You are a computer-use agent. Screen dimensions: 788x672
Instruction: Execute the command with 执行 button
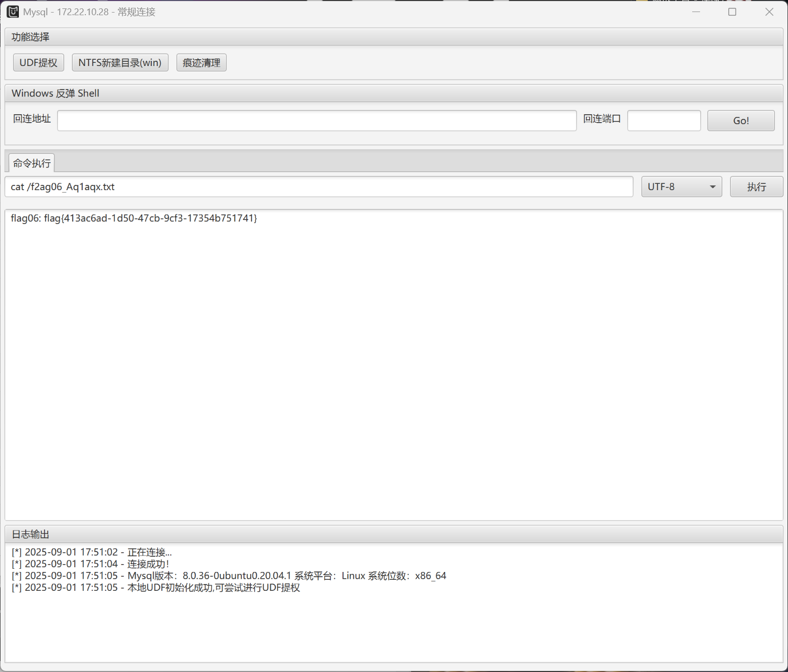click(x=756, y=187)
